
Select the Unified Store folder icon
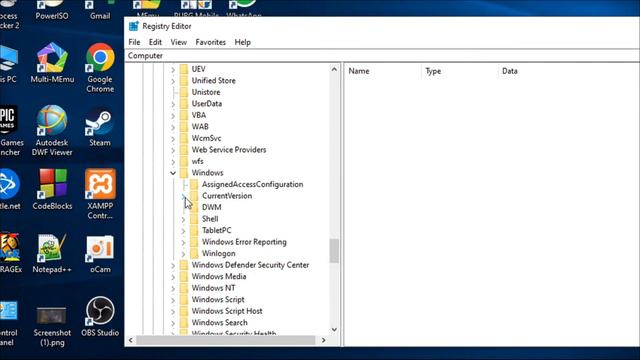(x=184, y=80)
